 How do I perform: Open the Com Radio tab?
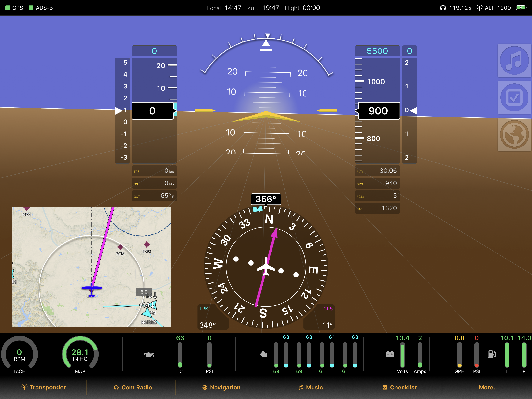[133, 387]
